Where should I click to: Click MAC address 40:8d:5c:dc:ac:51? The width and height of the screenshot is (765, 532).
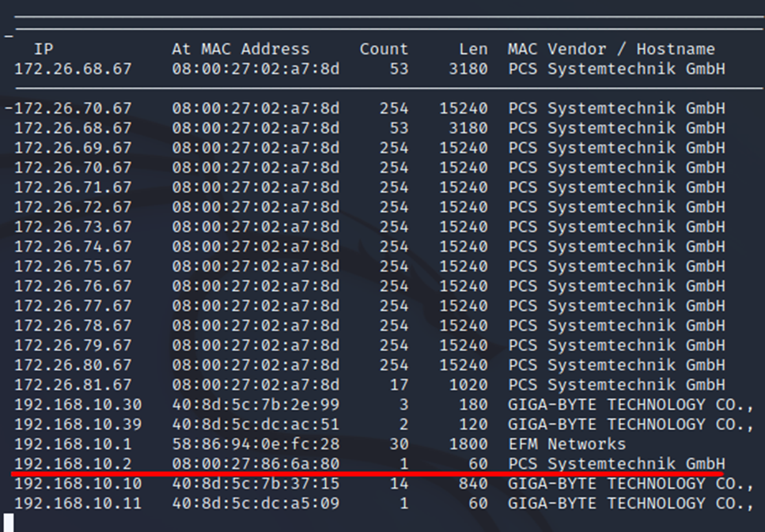(x=256, y=424)
